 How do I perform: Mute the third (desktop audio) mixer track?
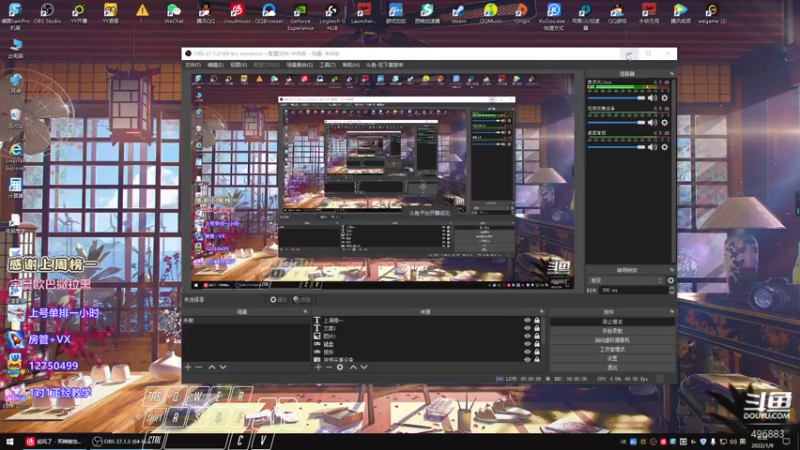click(652, 147)
